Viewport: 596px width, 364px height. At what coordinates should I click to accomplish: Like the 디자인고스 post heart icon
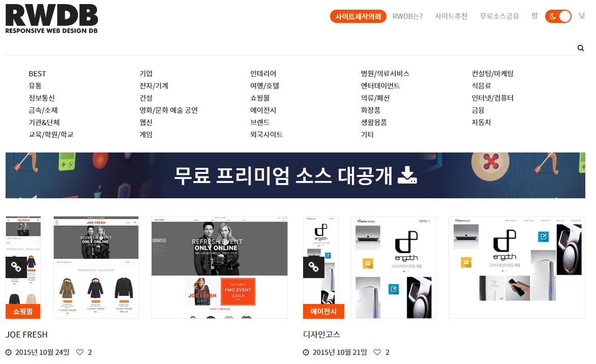[x=377, y=352]
